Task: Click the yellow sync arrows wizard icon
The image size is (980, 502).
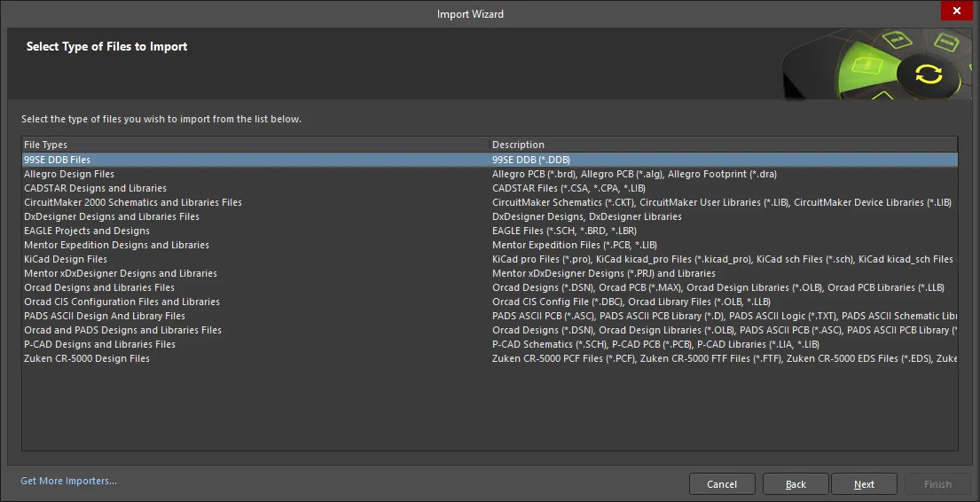Action: coord(929,75)
